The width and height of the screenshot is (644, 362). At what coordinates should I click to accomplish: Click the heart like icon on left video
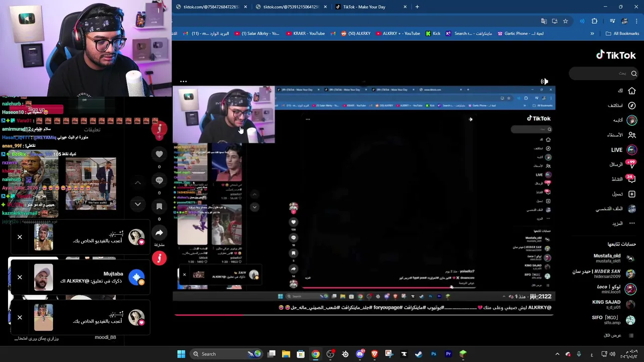[x=159, y=154]
